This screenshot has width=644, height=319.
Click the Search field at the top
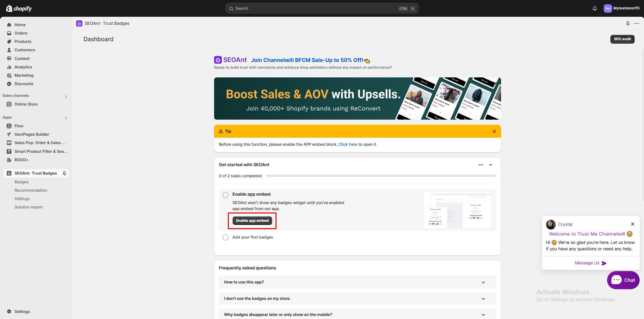click(321, 8)
